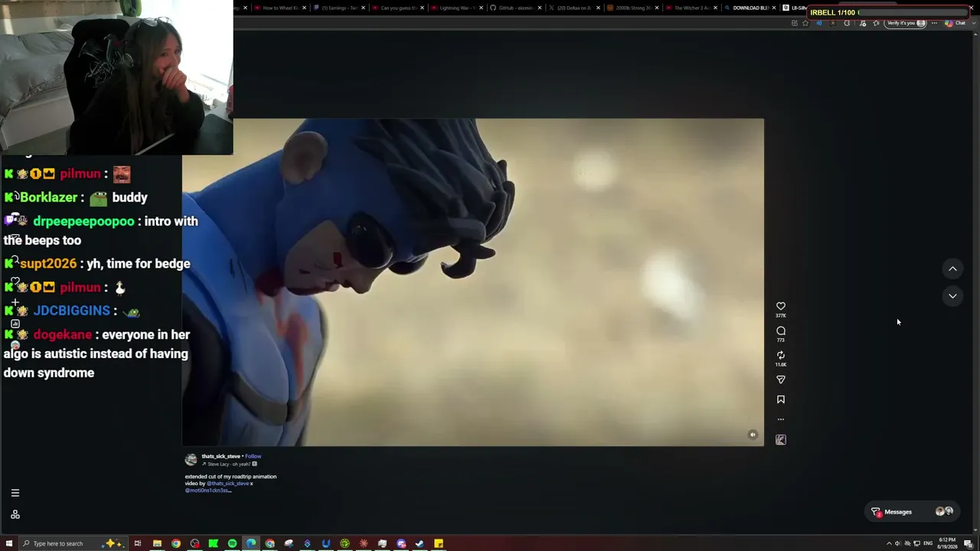Open the @thats_sick_steve mention in caption

click(x=227, y=484)
